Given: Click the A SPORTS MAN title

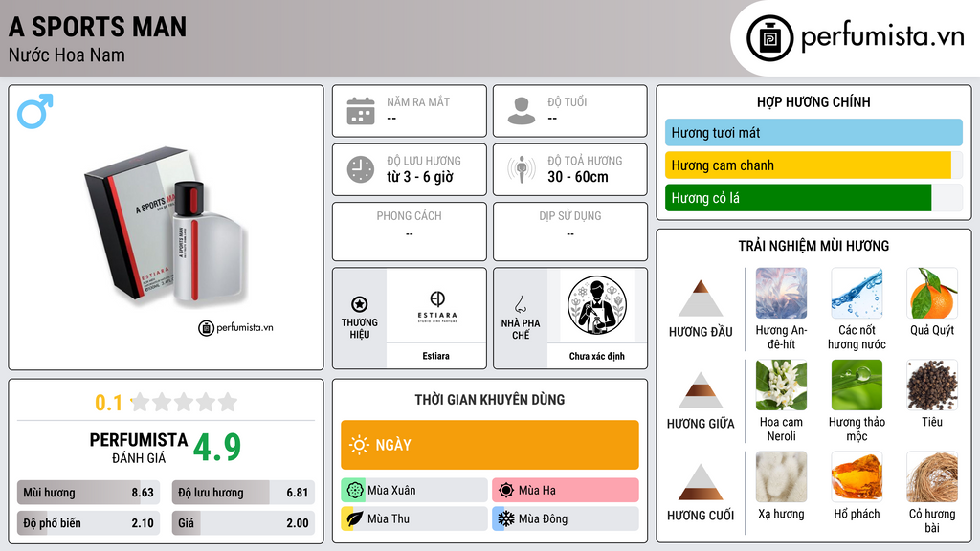Looking at the screenshot, I should pos(98,27).
